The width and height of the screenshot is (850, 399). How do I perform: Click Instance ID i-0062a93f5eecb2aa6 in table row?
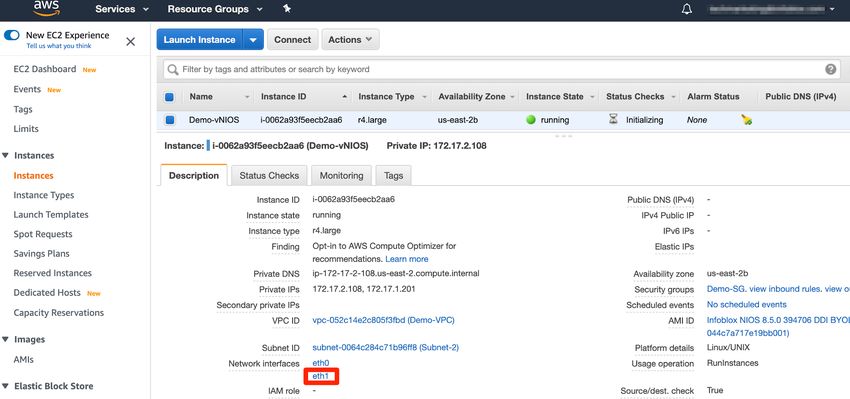301,120
